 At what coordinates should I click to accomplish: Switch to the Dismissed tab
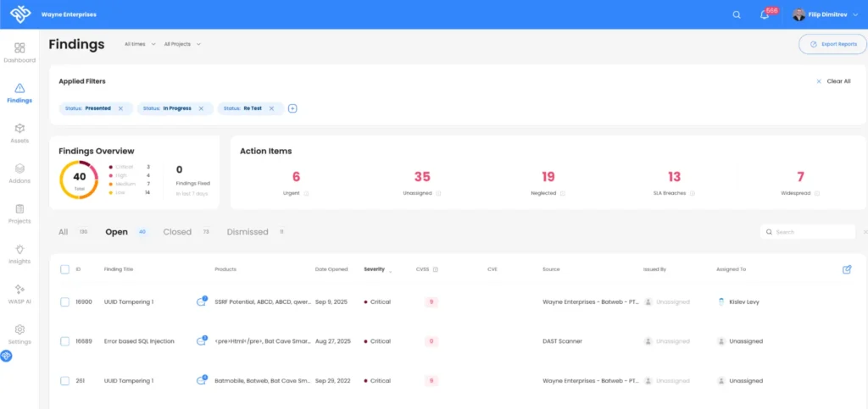(x=247, y=232)
